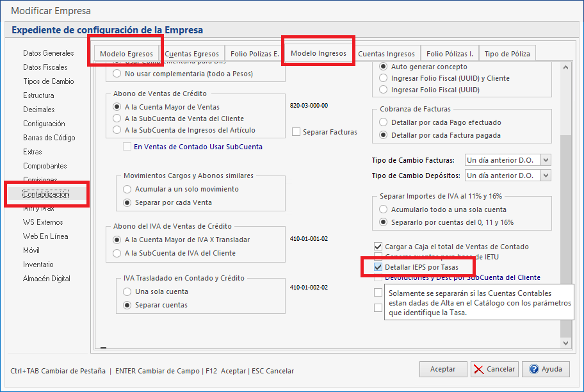Viewport: 584px width, 392px height.
Task: Select Datos Fiscales in the sidebar
Action: click(45, 67)
